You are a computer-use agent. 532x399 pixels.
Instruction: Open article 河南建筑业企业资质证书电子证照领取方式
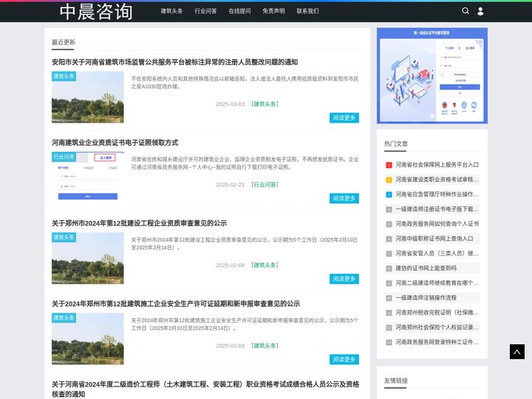point(115,143)
